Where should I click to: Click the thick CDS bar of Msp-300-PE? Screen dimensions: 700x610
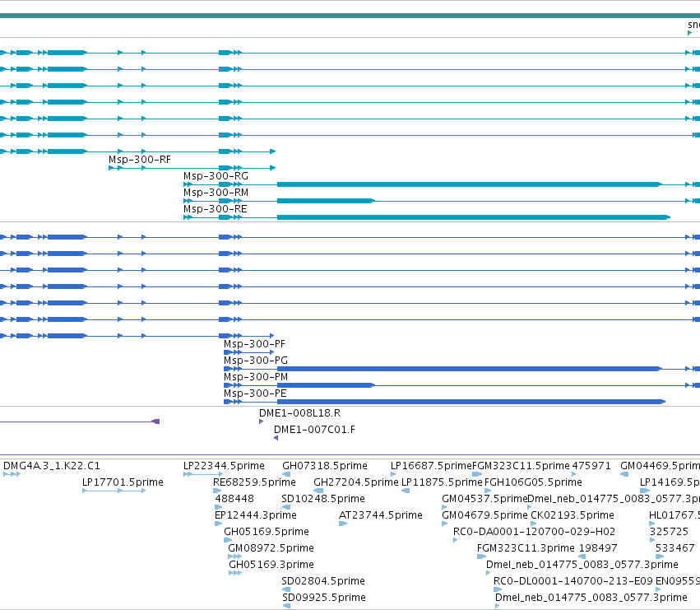(x=471, y=403)
